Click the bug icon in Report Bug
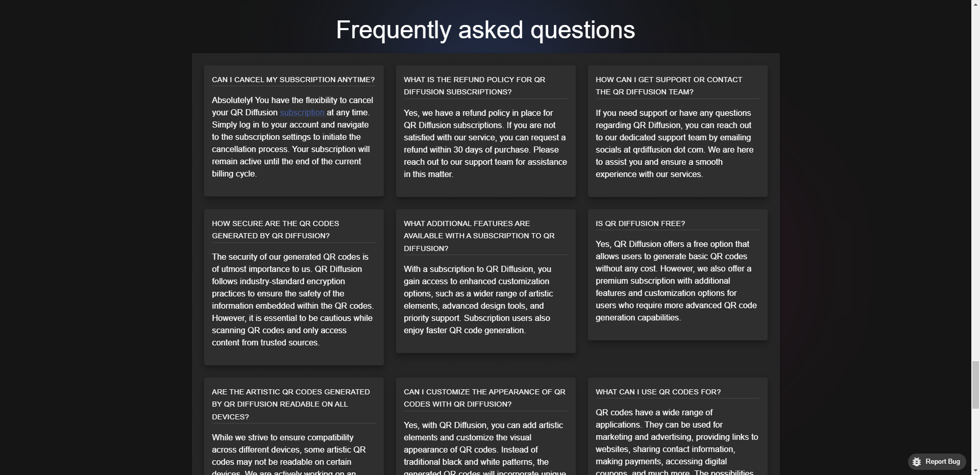Viewport: 980px width, 475px height. tap(917, 462)
